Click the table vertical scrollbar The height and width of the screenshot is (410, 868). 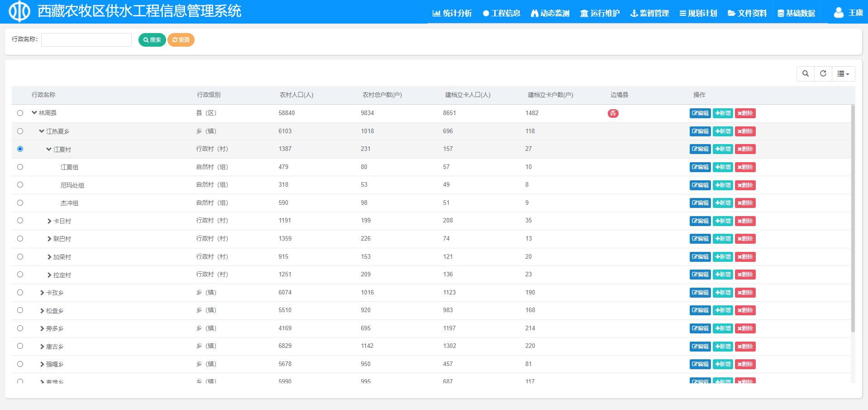click(x=853, y=218)
